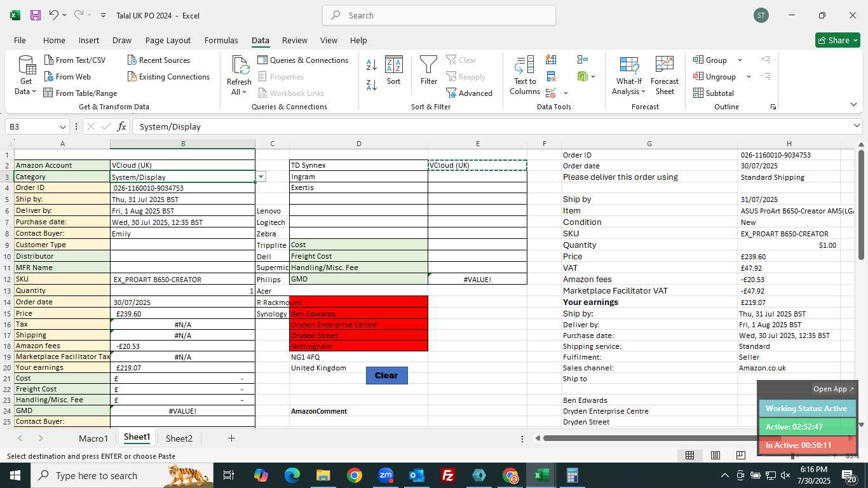Open Advanced filter options
868x488 pixels.
[x=470, y=93]
